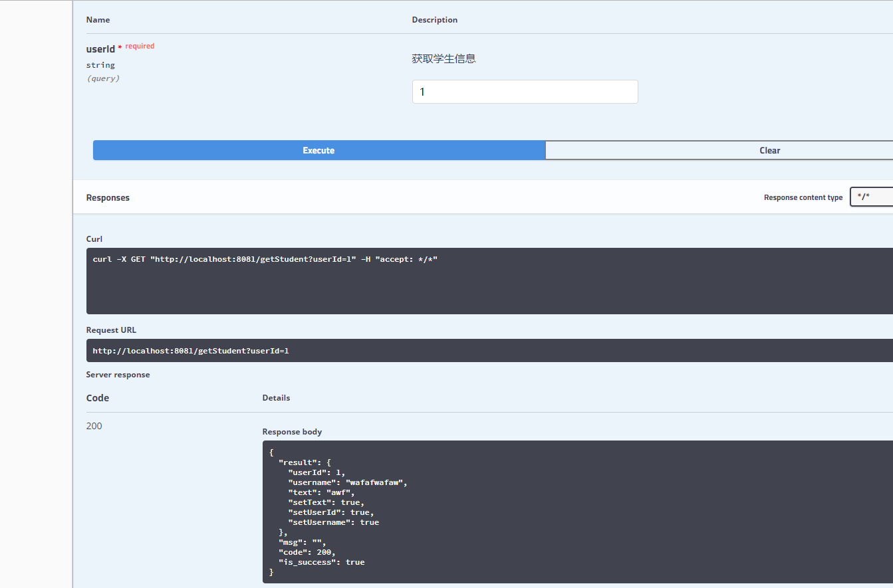Click the Code column header

[x=98, y=398]
